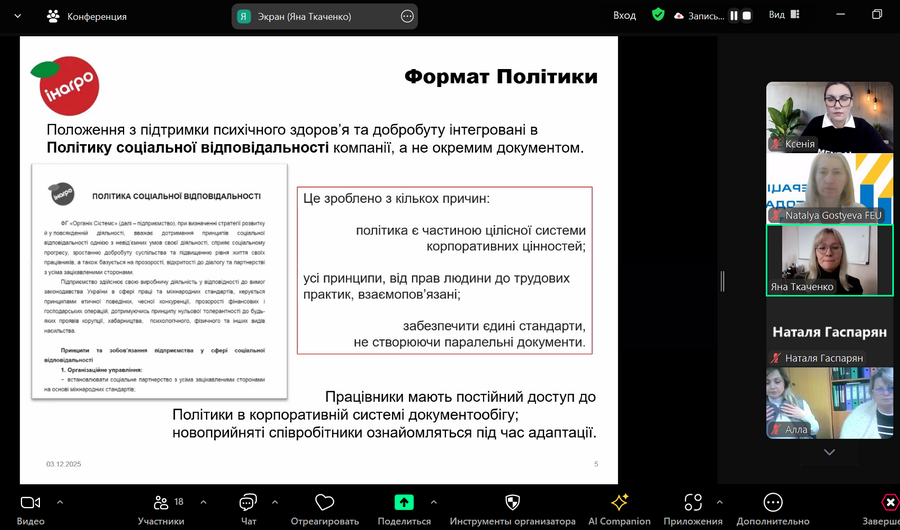This screenshot has width=900, height=530.
Task: Select Алла's video tile
Action: pos(829,403)
